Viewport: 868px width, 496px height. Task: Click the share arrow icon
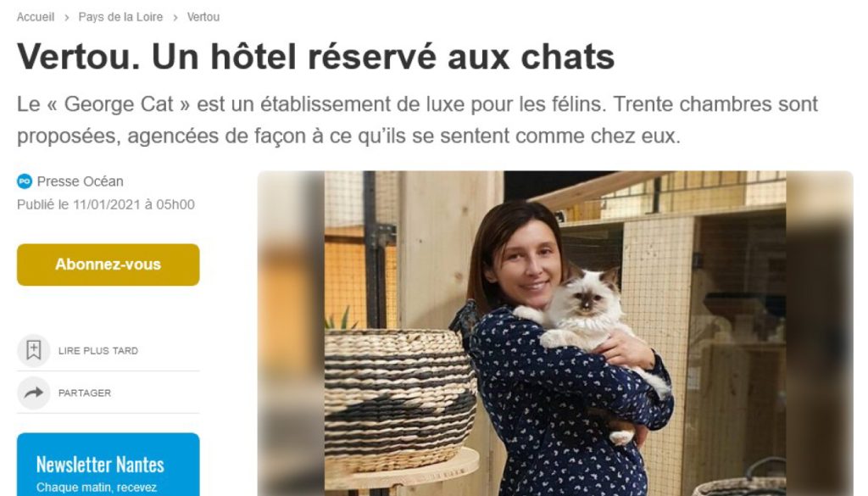point(34,393)
